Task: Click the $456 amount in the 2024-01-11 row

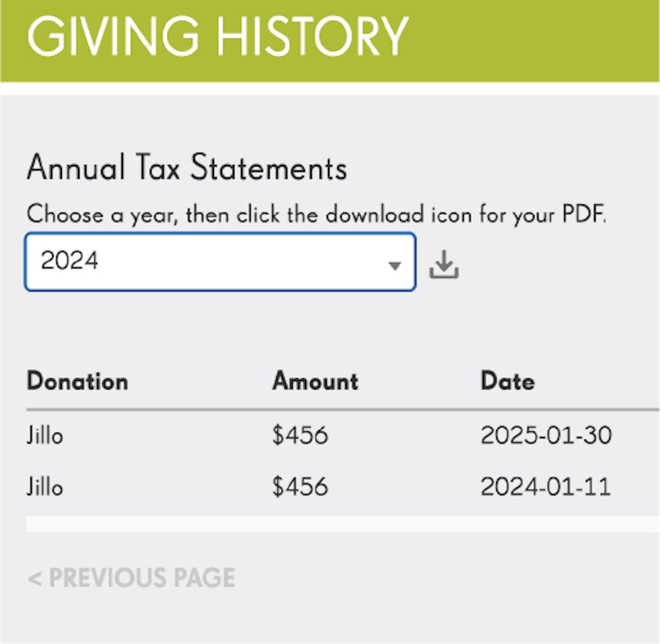Action: [300, 486]
